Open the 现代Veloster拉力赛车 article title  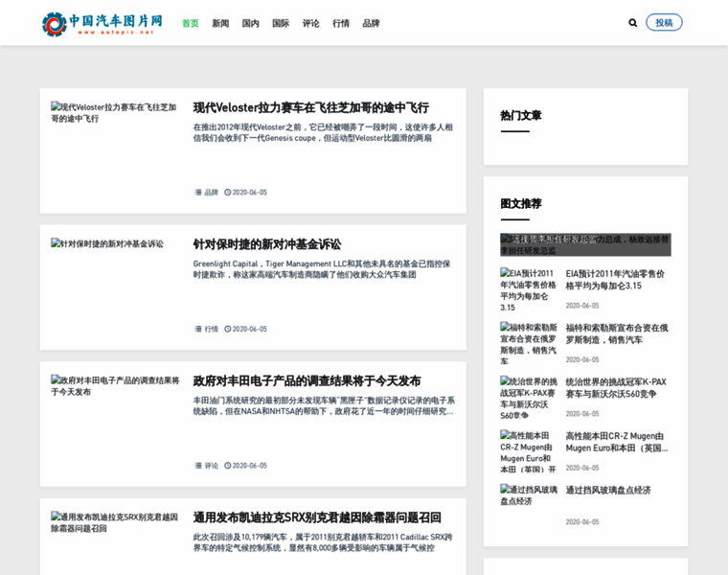pyautogui.click(x=310, y=107)
